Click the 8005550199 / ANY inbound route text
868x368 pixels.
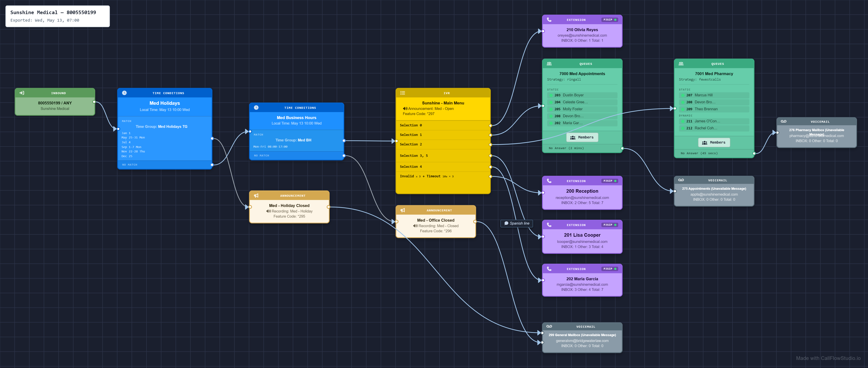[x=55, y=103]
